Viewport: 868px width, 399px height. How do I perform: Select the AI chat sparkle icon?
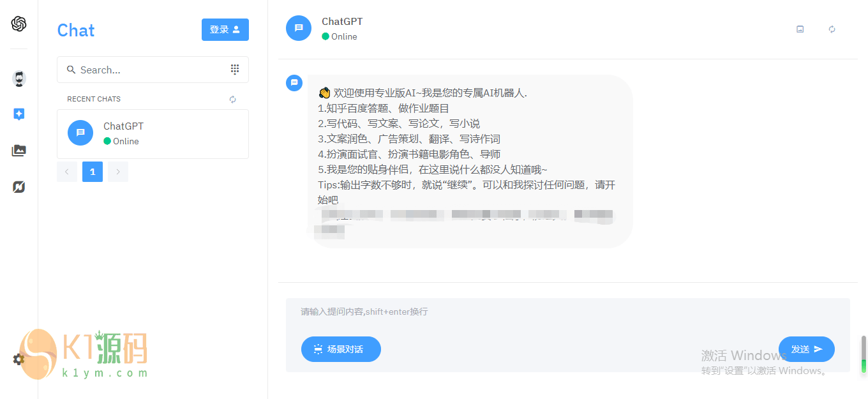[19, 114]
